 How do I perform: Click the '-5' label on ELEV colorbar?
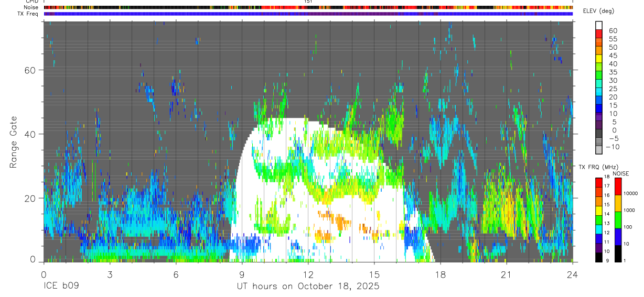click(614, 138)
